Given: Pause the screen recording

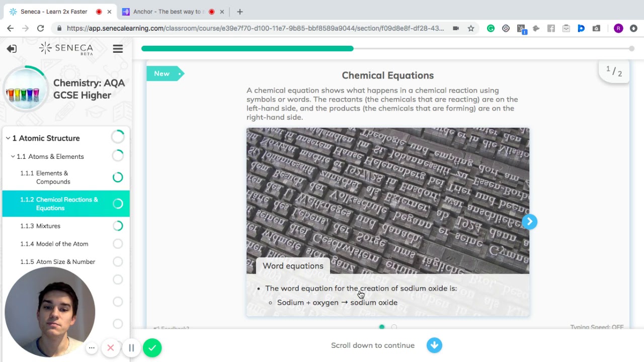Looking at the screenshot, I should pos(131,347).
